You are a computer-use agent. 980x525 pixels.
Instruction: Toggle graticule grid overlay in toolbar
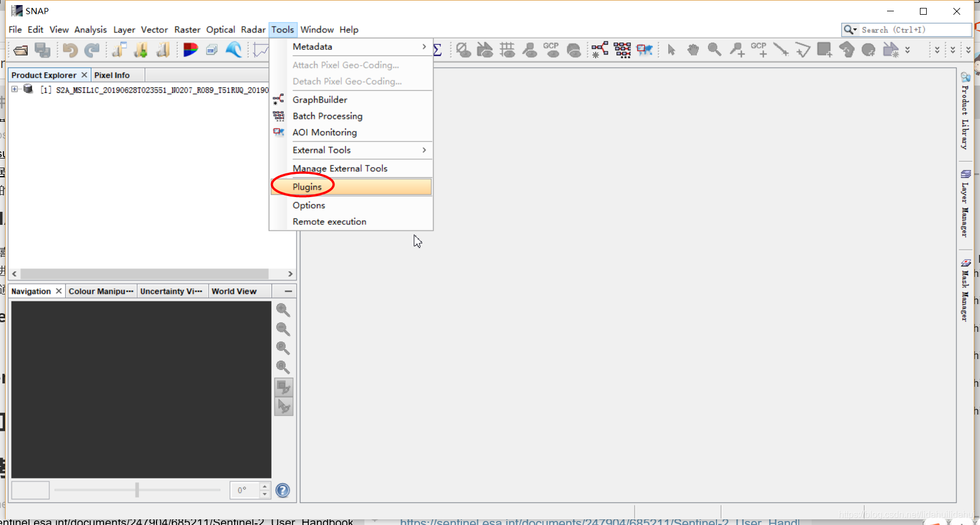click(507, 50)
